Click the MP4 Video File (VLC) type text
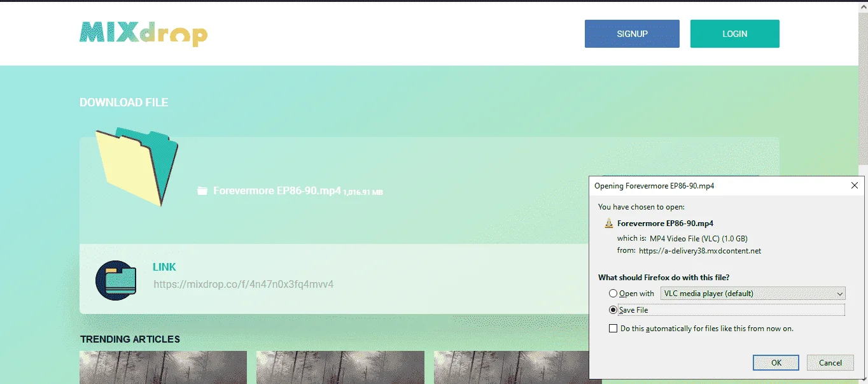The width and height of the screenshot is (868, 384). coord(698,238)
